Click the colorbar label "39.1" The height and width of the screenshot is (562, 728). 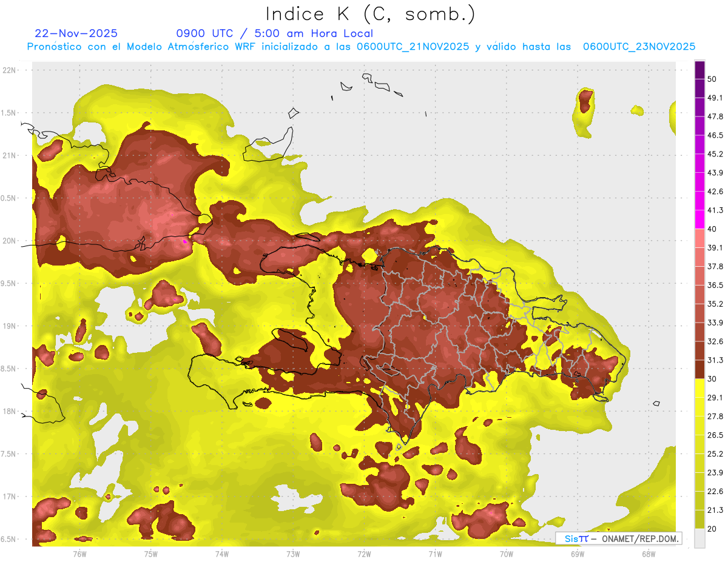click(x=715, y=247)
